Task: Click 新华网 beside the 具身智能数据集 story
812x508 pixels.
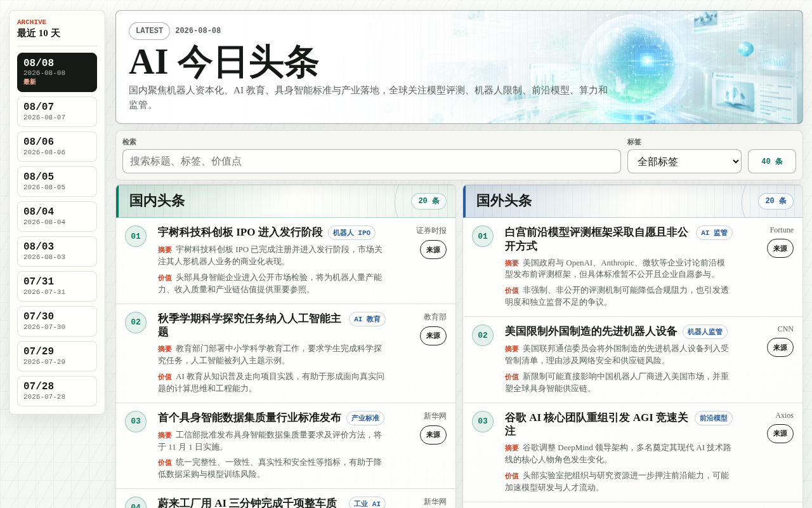Action: coord(435,416)
